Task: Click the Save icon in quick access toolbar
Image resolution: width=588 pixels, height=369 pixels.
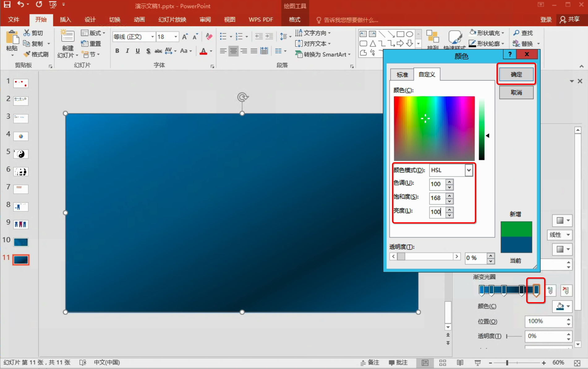Action: (7, 4)
